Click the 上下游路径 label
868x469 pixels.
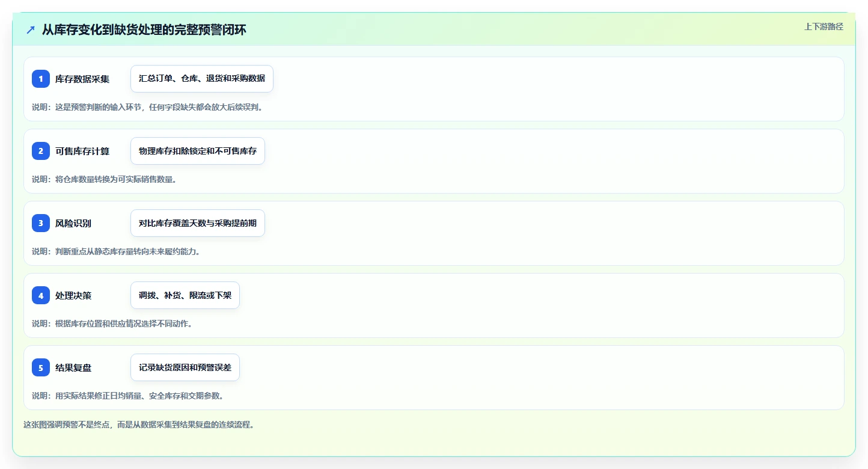[x=824, y=26]
